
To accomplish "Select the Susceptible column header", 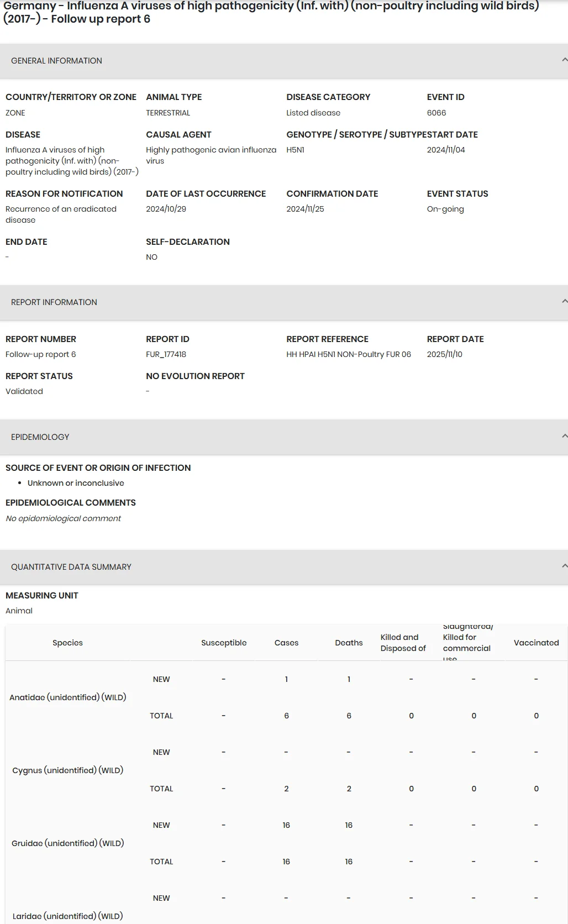I will point(224,643).
